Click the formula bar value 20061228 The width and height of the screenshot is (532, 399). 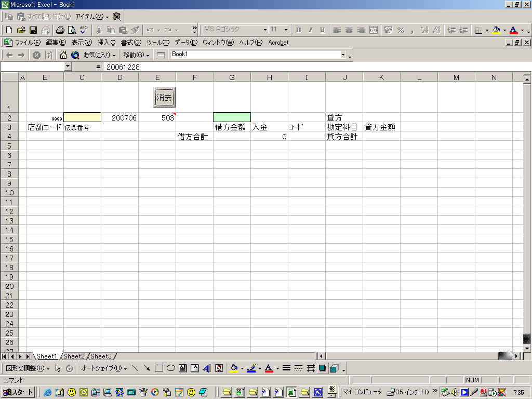pyautogui.click(x=123, y=67)
